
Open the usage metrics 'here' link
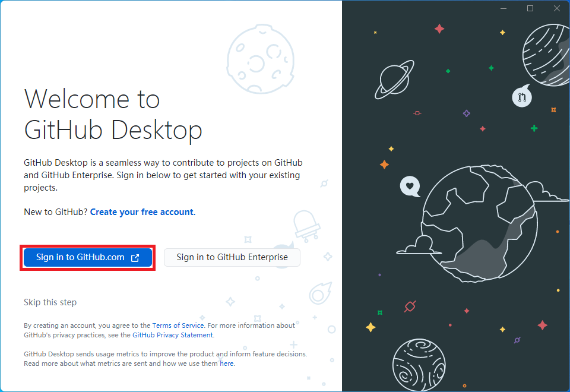226,363
